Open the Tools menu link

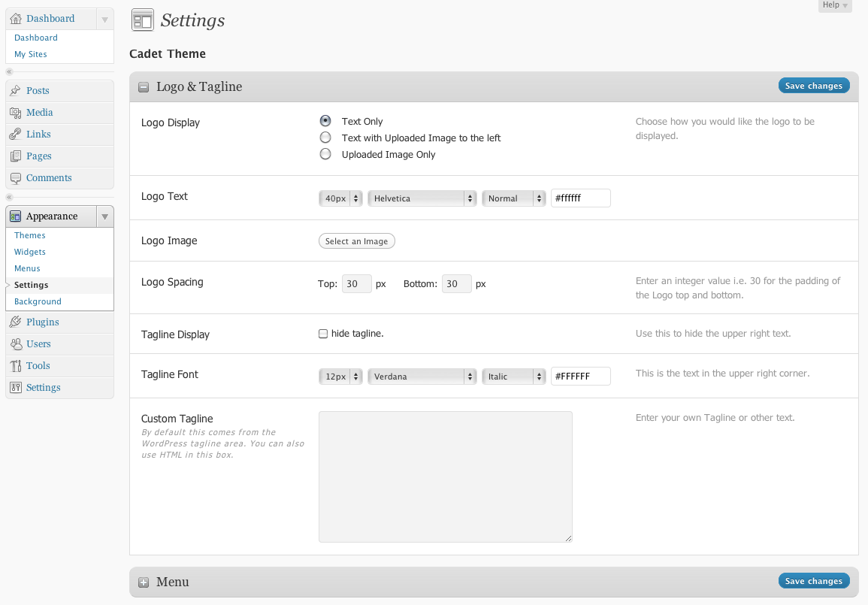tap(38, 365)
